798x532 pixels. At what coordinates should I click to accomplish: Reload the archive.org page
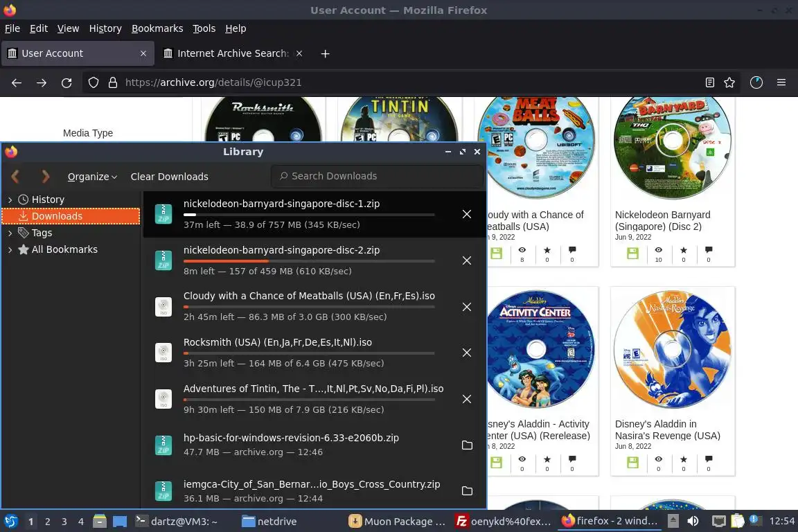point(66,82)
